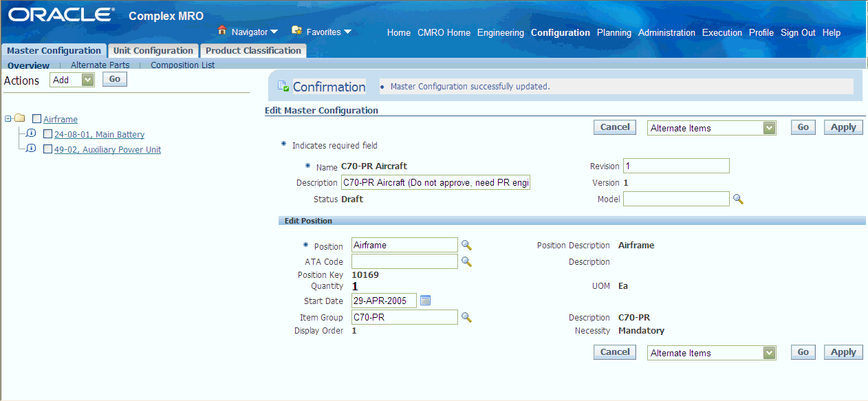This screenshot has width=868, height=401.
Task: Open the Composition List subtab
Action: click(x=183, y=65)
